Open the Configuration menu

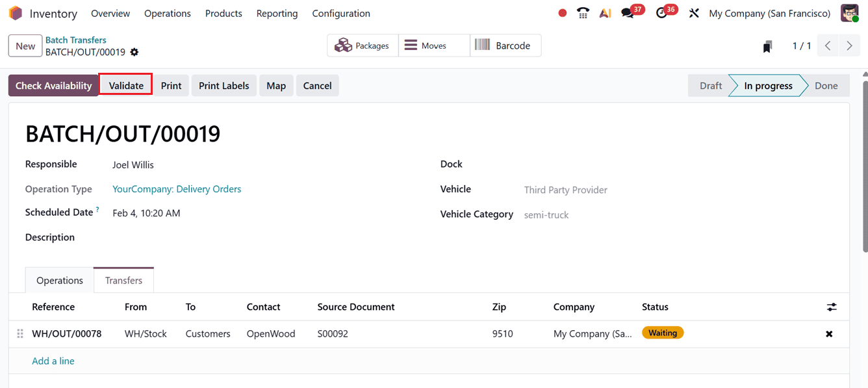point(340,13)
